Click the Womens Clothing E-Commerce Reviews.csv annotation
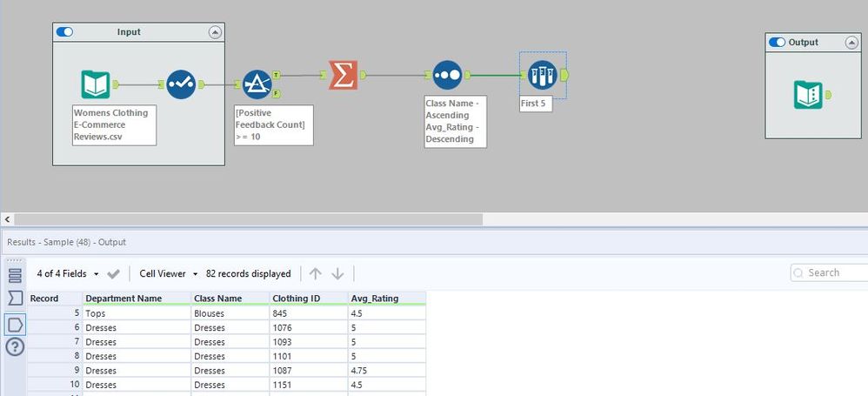 coord(114,125)
